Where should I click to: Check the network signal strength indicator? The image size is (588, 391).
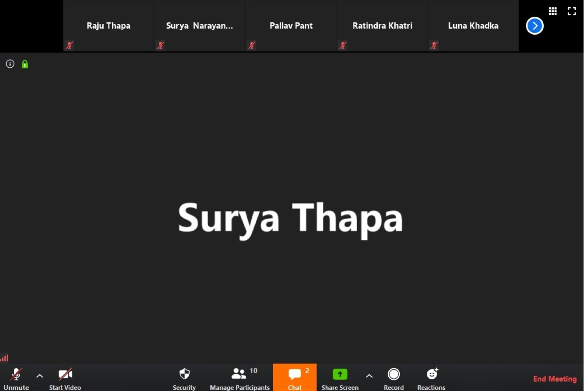[4, 358]
